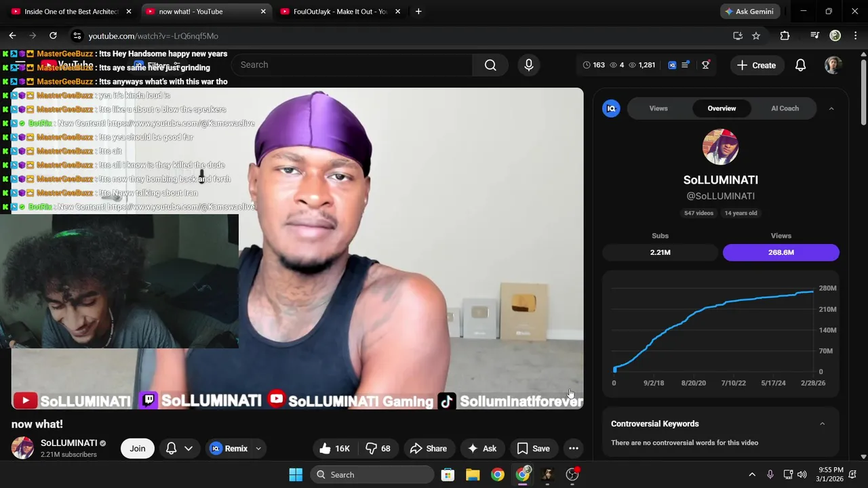Click the Ask button below the video

point(481,449)
